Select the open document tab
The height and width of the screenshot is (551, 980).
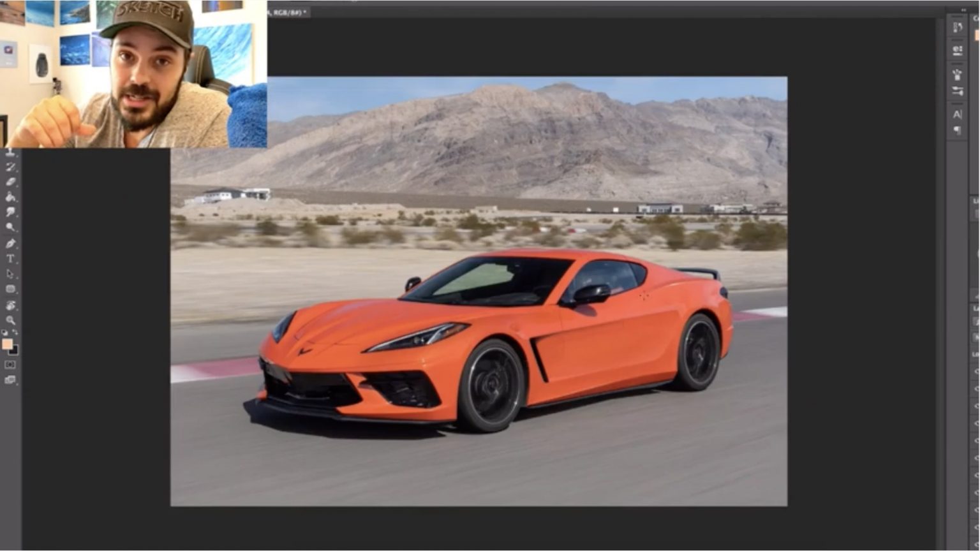click(x=288, y=12)
